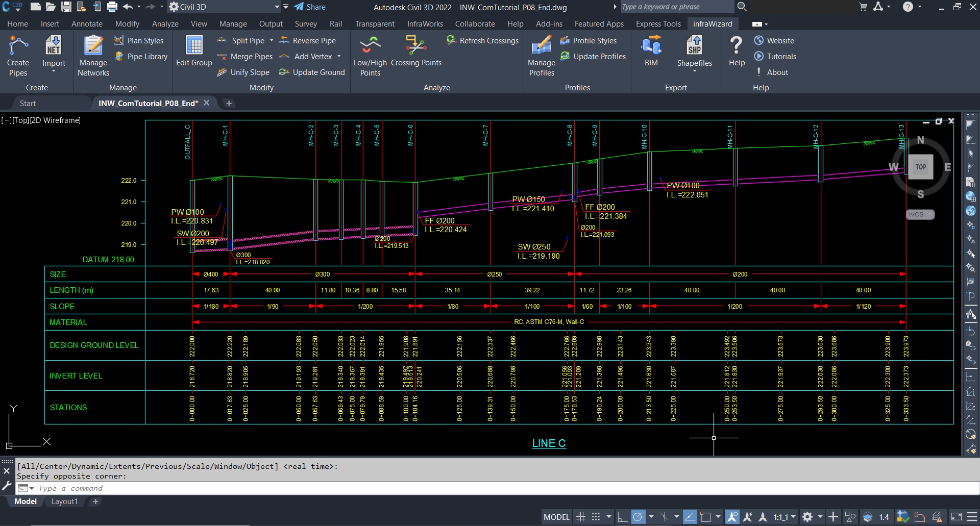Image resolution: width=980 pixels, height=526 pixels.
Task: Expand the Shapefiles export dropdown
Action: [x=694, y=70]
